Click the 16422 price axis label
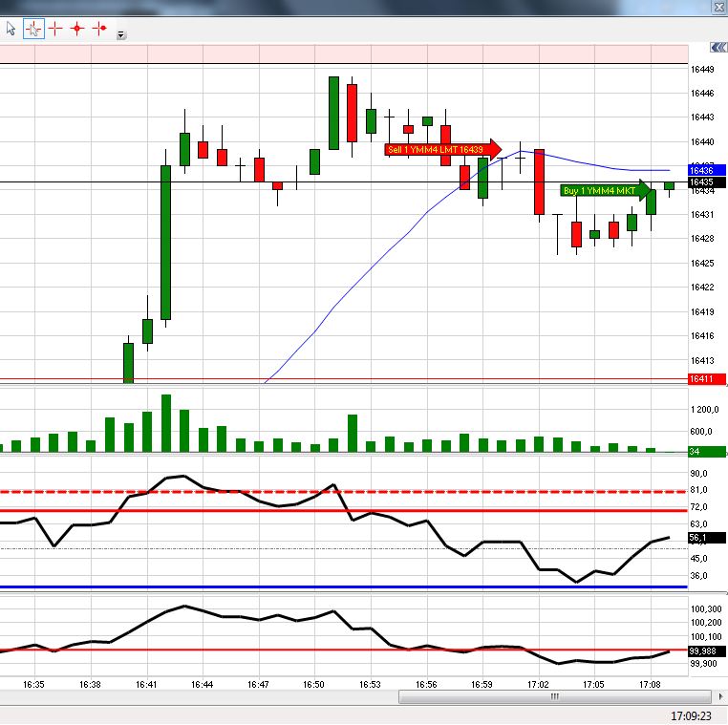The height and width of the screenshot is (725, 728). click(x=702, y=287)
